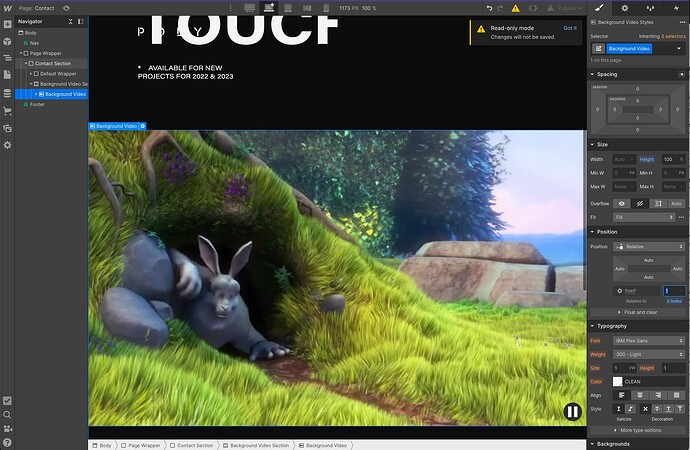
Task: Set overflow to hidden
Action: click(640, 203)
